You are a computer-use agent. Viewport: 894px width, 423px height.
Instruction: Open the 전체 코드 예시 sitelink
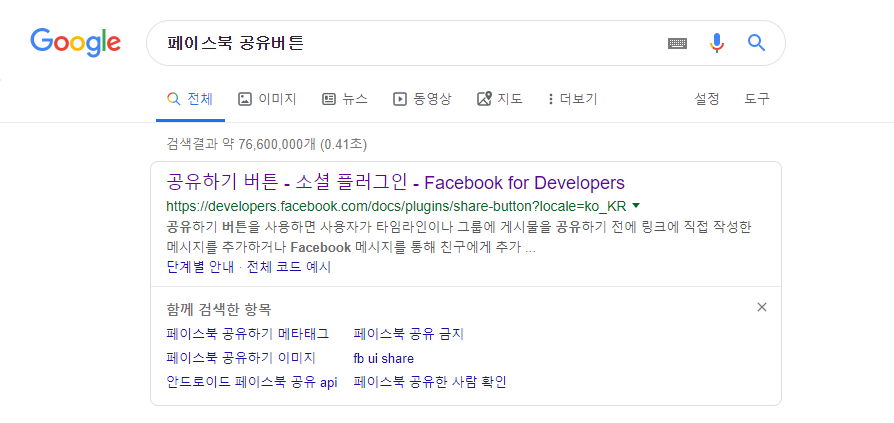click(288, 267)
